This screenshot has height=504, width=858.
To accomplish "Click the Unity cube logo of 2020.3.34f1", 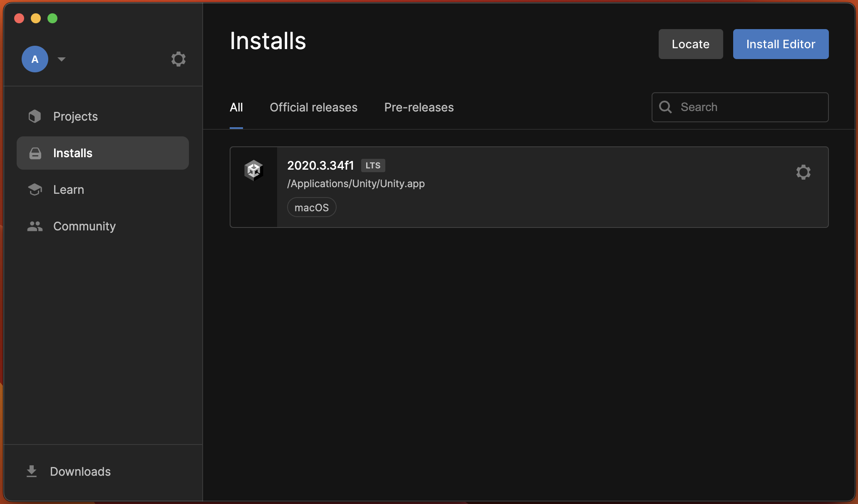I will (x=253, y=170).
